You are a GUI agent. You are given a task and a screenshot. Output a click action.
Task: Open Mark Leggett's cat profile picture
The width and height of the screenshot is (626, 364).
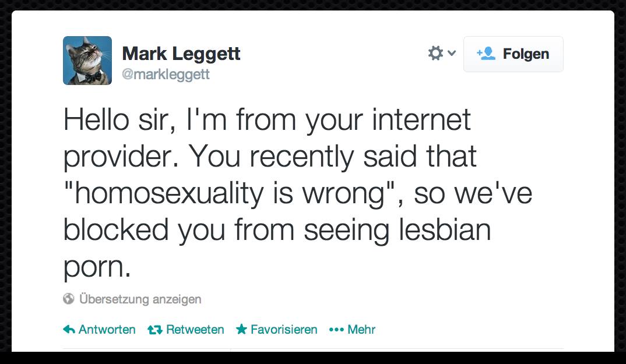tap(87, 61)
